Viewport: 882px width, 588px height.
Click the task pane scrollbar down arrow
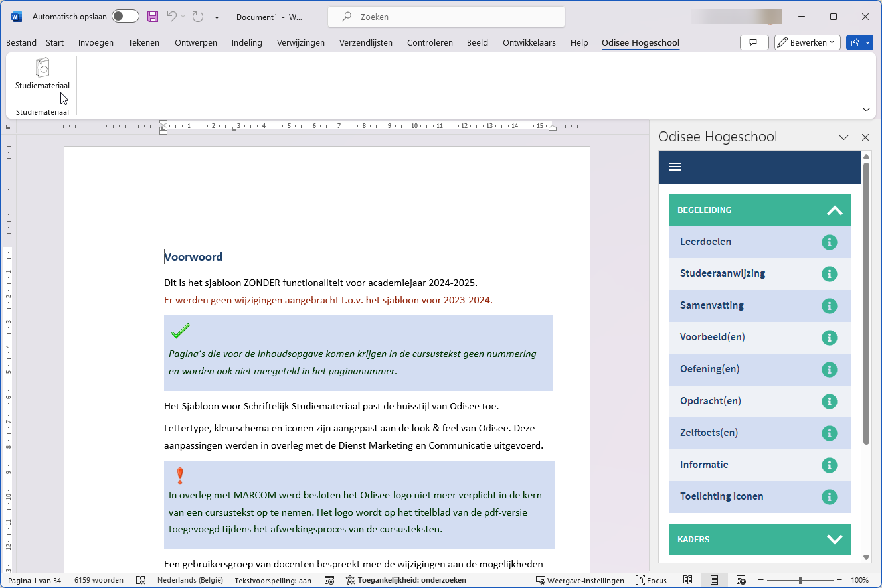point(866,557)
